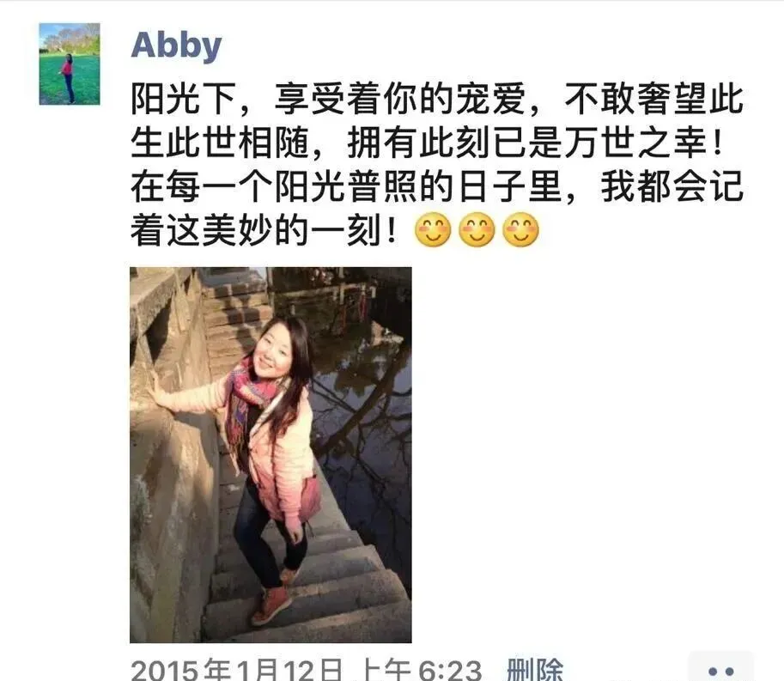Open Abby's profile avatar picture

point(70,64)
